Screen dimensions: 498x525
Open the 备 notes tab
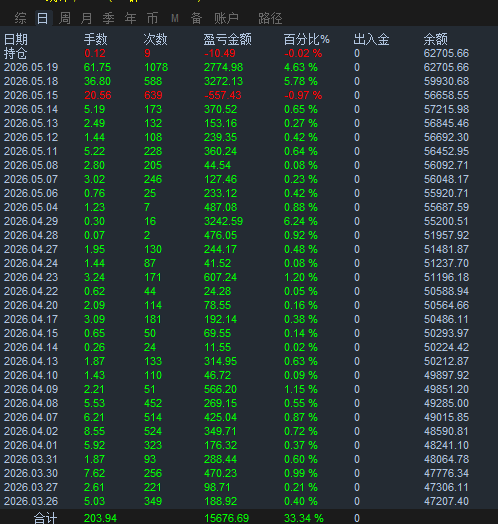click(197, 18)
